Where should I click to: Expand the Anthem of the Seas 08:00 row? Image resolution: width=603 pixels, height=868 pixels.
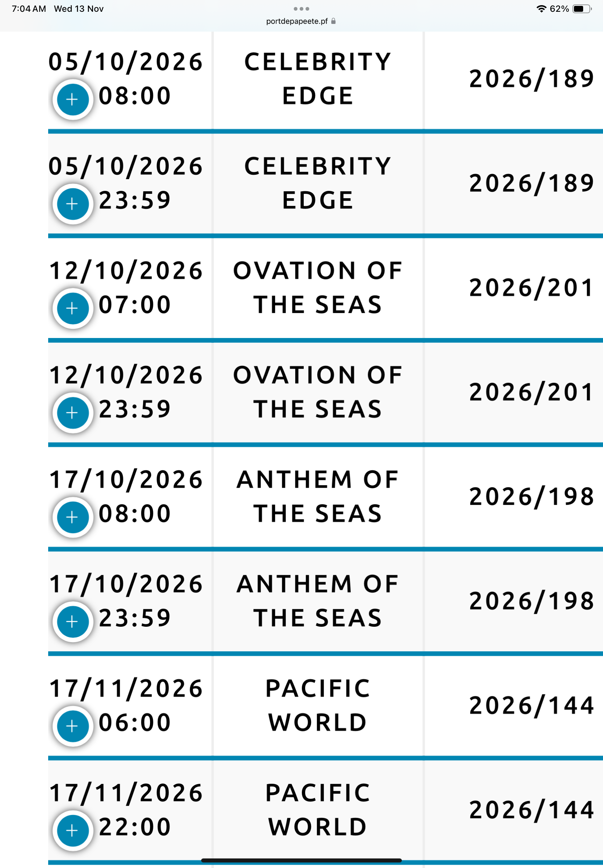point(72,517)
